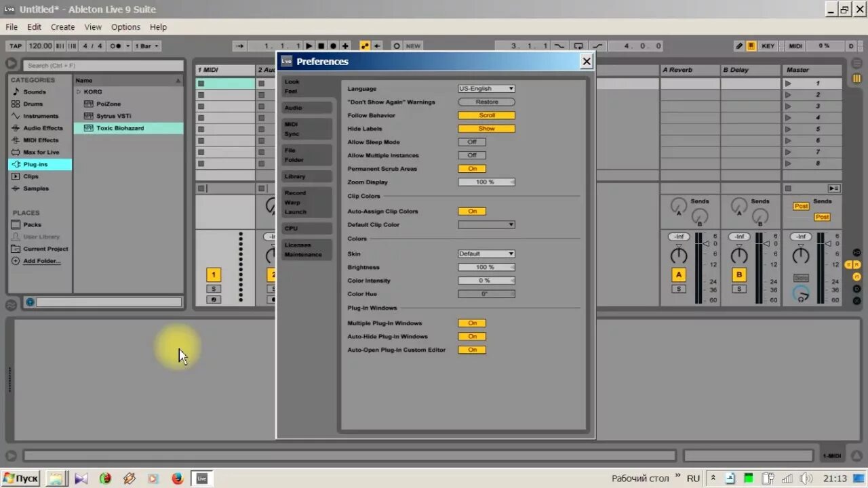
Task: Switch to the Audio preferences tab
Action: 307,108
